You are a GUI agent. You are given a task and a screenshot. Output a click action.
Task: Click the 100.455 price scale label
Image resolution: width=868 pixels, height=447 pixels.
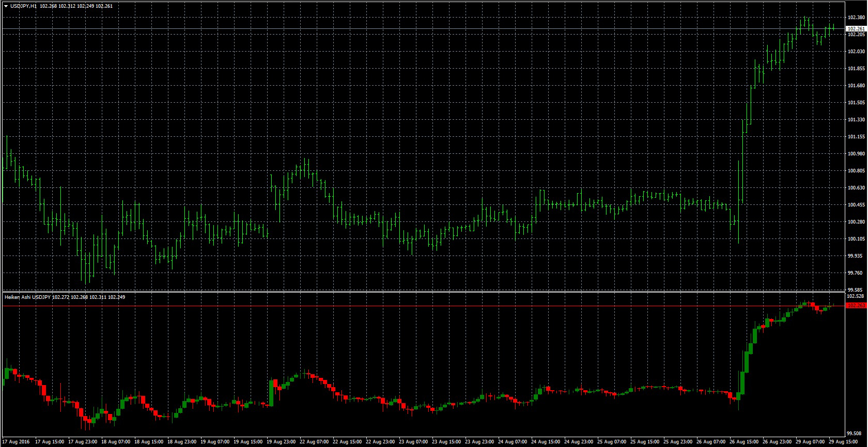[x=856, y=205]
